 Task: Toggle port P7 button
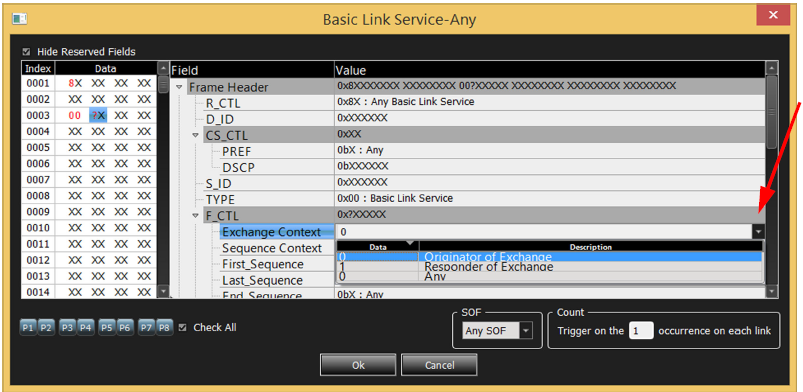tap(146, 327)
